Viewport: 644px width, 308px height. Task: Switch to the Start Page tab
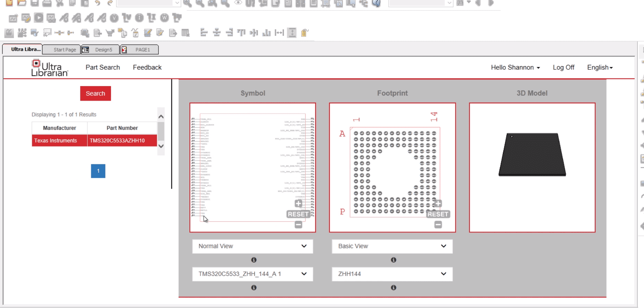pyautogui.click(x=61, y=50)
